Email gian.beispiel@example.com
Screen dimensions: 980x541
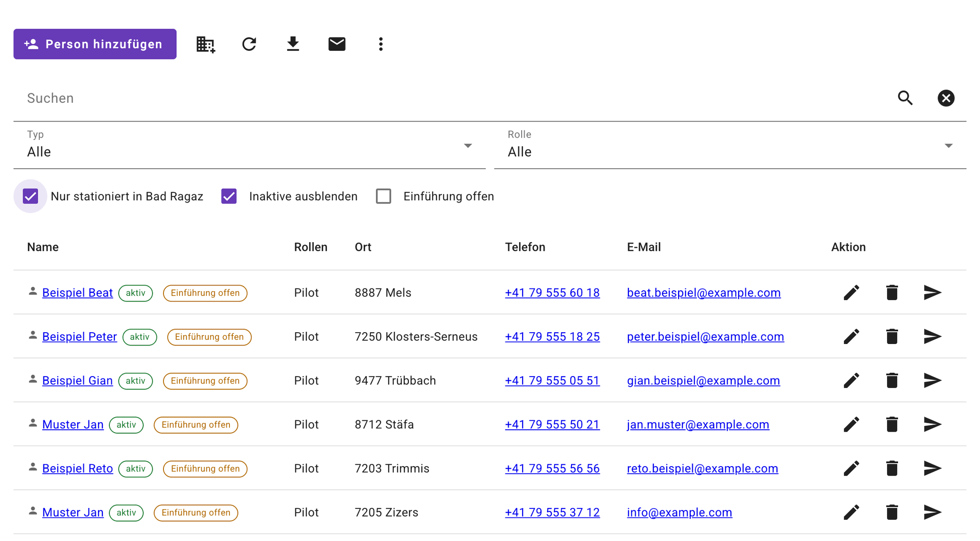pos(703,380)
